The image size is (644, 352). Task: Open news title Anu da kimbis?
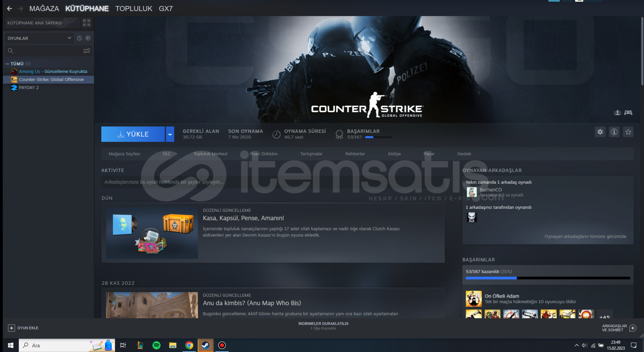tap(252, 303)
